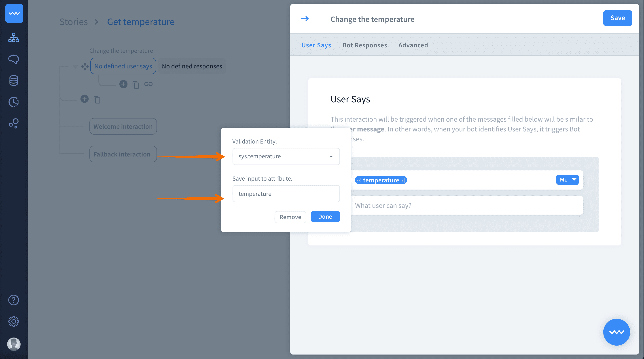
Task: Click the Done button
Action: pos(325,217)
